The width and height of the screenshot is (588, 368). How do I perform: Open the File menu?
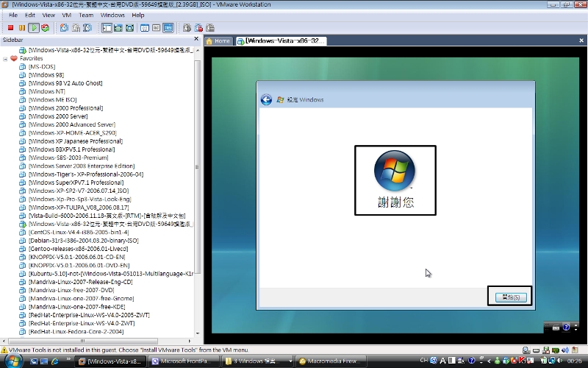pos(13,15)
